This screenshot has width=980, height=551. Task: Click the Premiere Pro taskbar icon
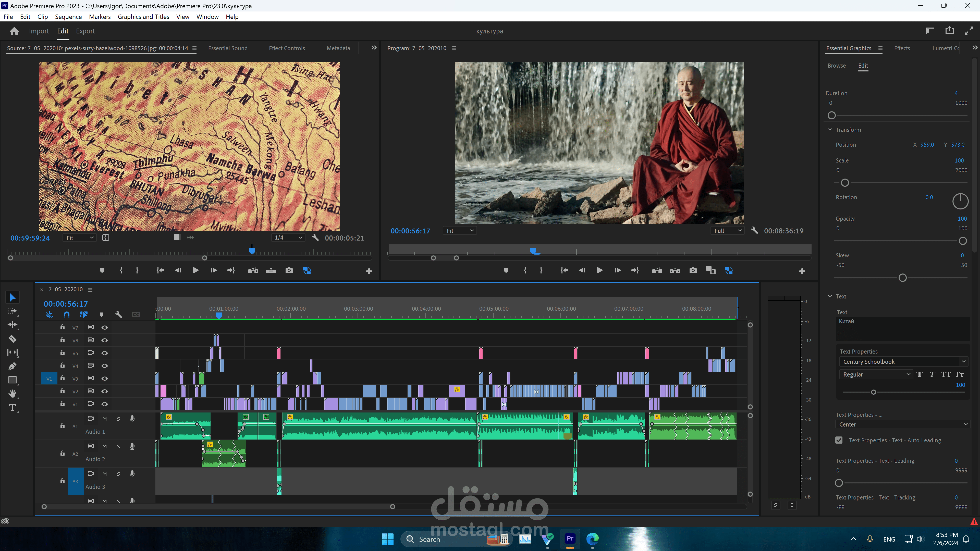pyautogui.click(x=570, y=539)
